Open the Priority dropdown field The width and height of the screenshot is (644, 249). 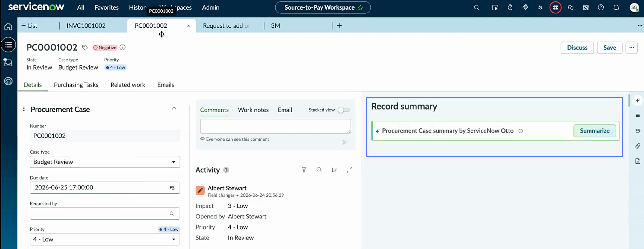pos(105,239)
